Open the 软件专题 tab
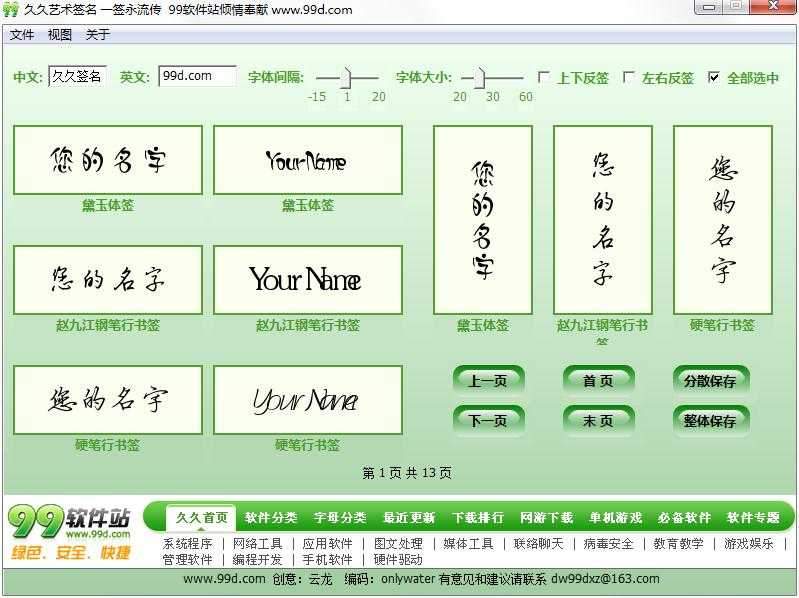Screen dimensions: 799x598 pos(753,518)
